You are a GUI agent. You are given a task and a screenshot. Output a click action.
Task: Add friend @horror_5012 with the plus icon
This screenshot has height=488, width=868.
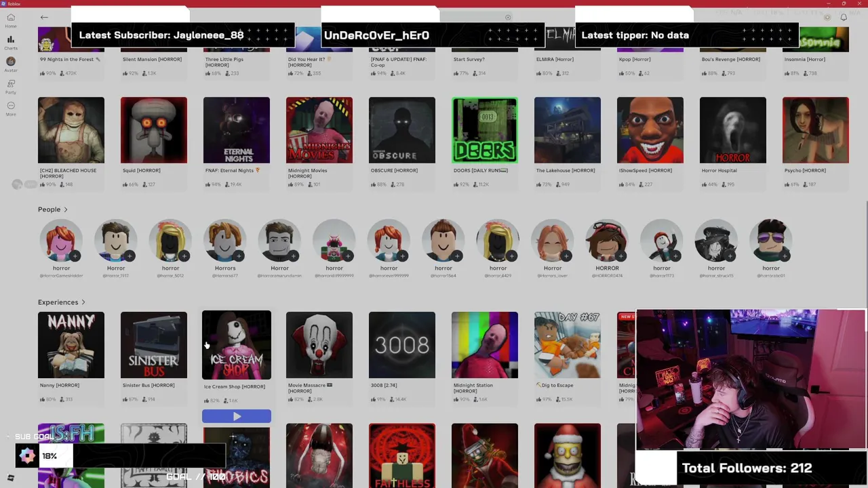(x=184, y=256)
